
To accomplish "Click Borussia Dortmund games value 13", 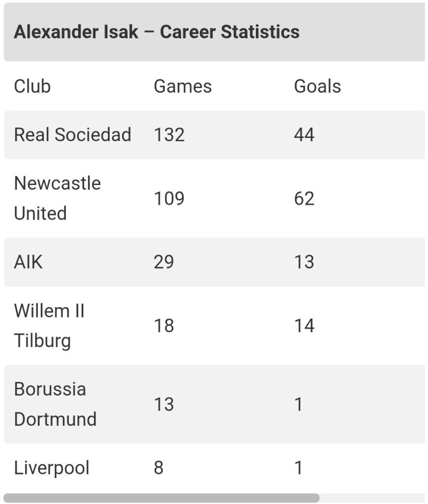I will 164,404.
